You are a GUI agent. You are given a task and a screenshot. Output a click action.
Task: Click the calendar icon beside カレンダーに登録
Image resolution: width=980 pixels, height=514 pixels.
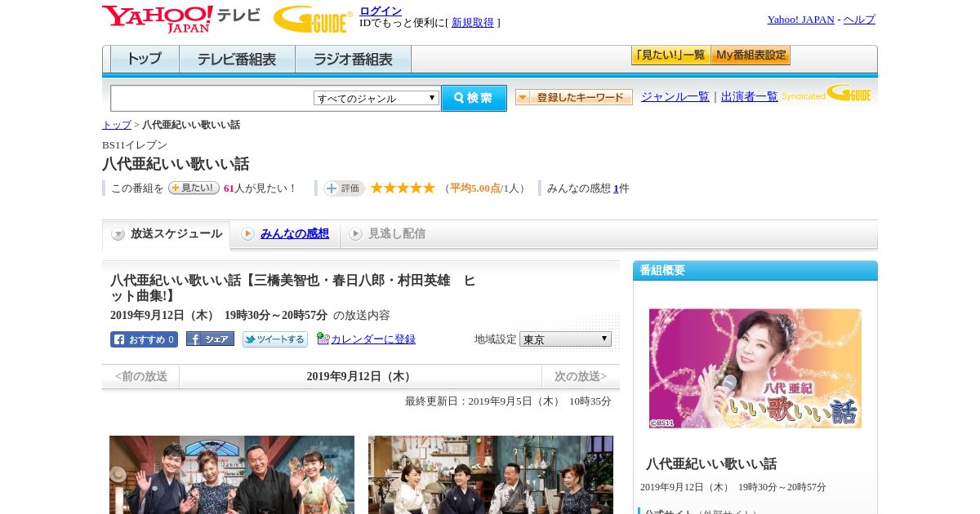323,339
